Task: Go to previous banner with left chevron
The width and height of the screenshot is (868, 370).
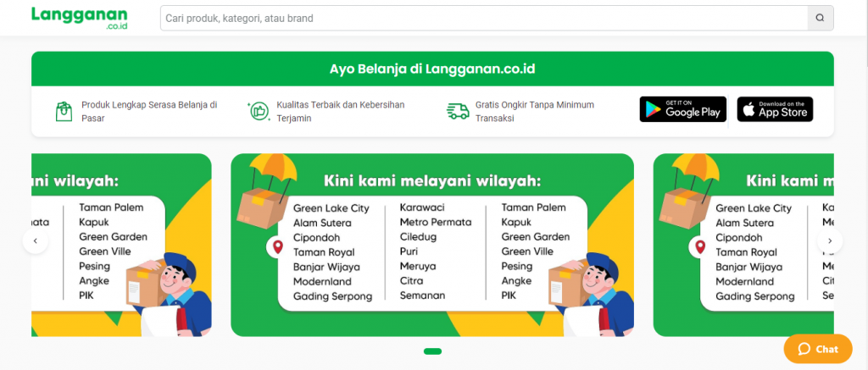Action: point(36,240)
